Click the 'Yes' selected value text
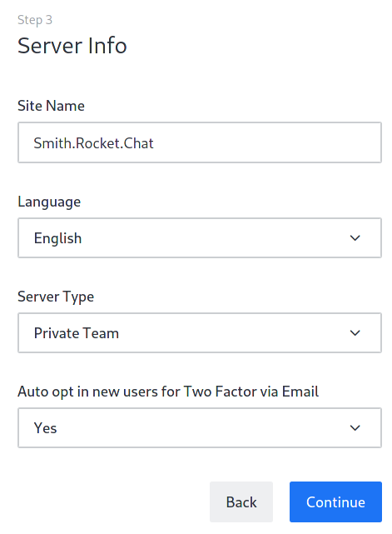392x534 pixels. (x=45, y=428)
